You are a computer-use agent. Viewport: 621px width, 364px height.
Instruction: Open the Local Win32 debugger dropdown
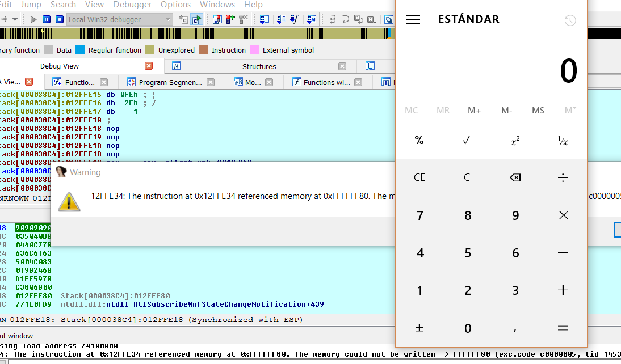(167, 19)
